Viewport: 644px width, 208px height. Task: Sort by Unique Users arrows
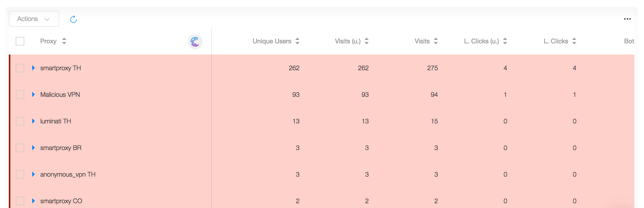pos(297,41)
